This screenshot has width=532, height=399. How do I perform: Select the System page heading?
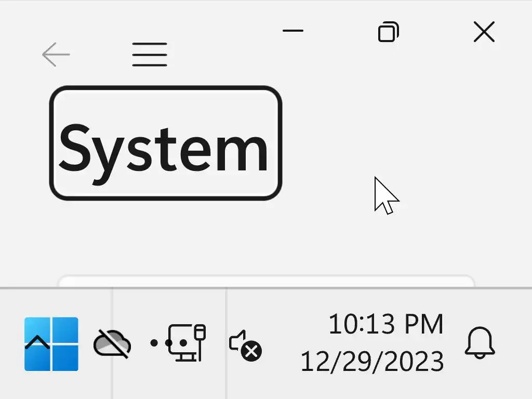coord(166,143)
